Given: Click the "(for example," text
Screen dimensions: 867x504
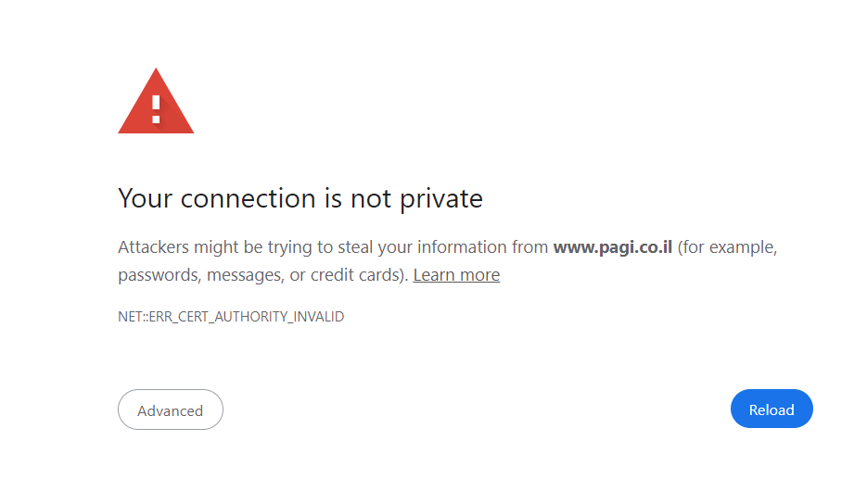Looking at the screenshot, I should [x=727, y=247].
